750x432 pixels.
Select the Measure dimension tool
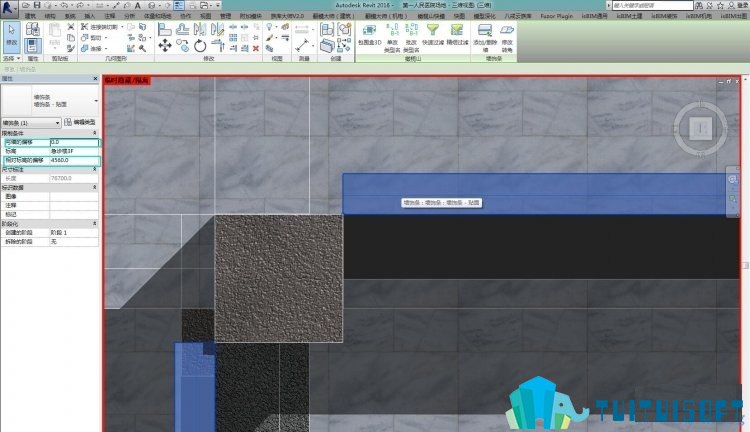click(302, 46)
